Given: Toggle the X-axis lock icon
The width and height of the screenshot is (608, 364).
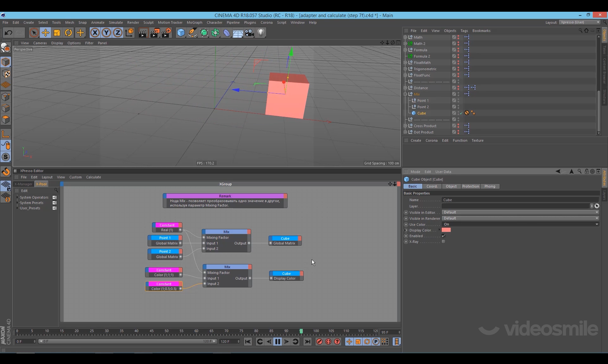Looking at the screenshot, I should (x=95, y=33).
